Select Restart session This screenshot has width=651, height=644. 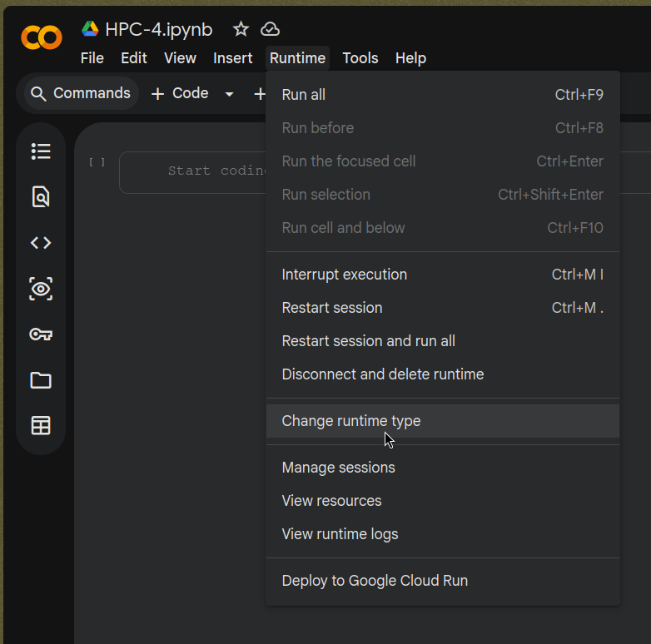(x=443, y=308)
